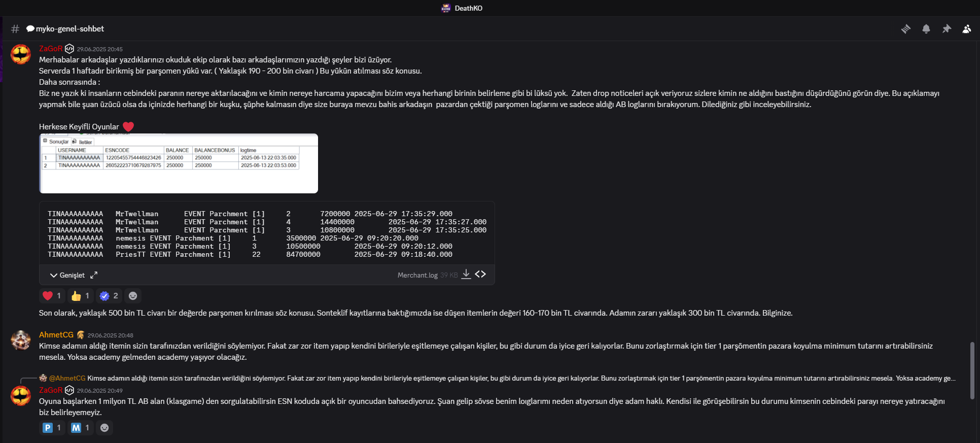
Task: Click the chat vertical scrollbar thumb
Action: pyautogui.click(x=972, y=370)
